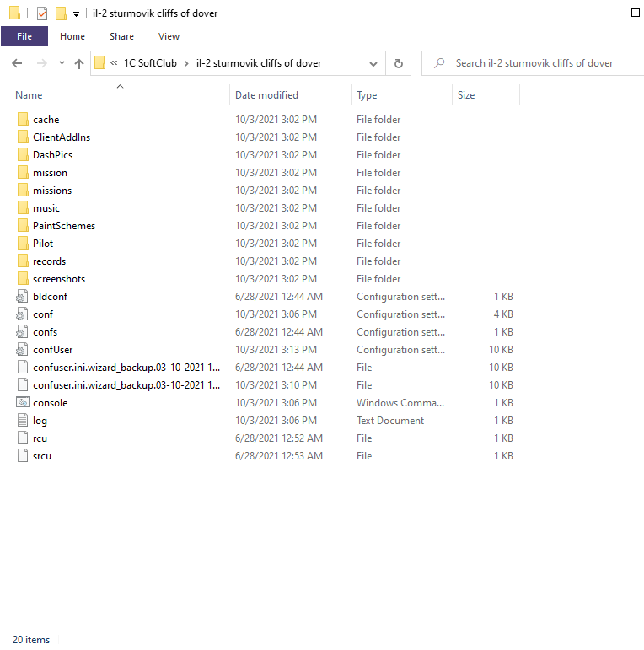644x650 pixels.
Task: Click window system menu folder icon
Action: tap(14, 13)
